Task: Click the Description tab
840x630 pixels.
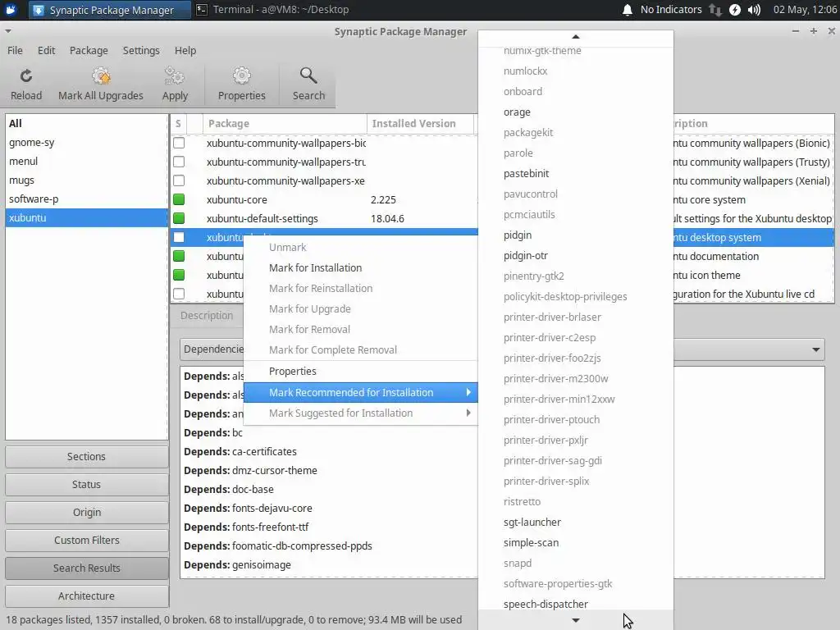Action: click(x=207, y=316)
